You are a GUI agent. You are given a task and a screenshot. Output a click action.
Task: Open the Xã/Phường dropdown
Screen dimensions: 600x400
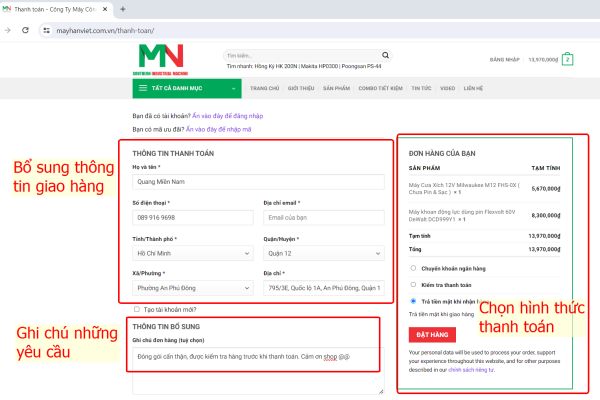190,287
